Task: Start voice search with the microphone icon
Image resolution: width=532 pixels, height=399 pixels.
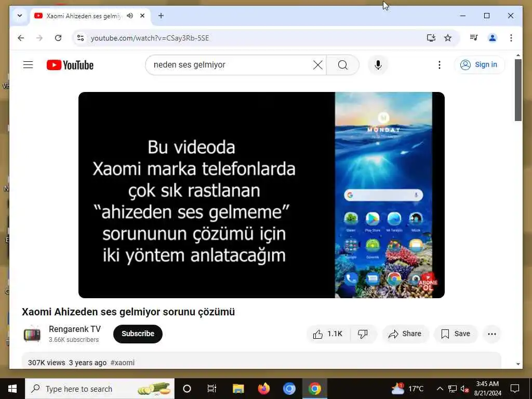Action: pos(378,65)
